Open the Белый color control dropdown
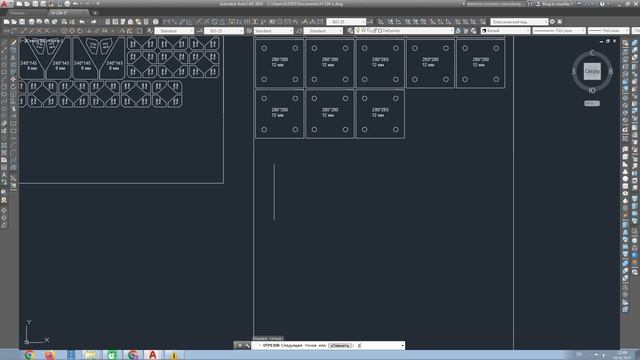The height and width of the screenshot is (360, 640). 505,31
